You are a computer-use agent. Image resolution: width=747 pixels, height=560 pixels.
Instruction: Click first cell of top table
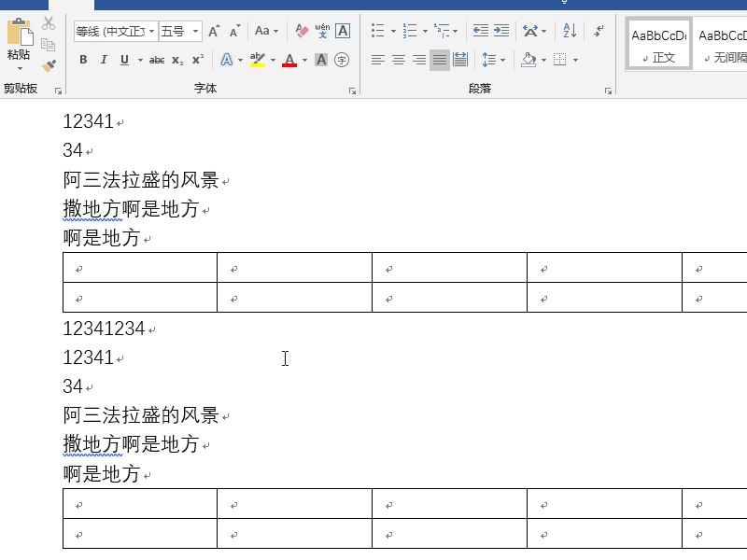point(140,268)
